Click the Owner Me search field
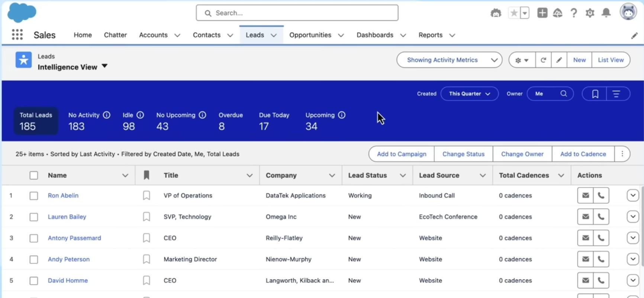This screenshot has width=644, height=298. click(550, 94)
